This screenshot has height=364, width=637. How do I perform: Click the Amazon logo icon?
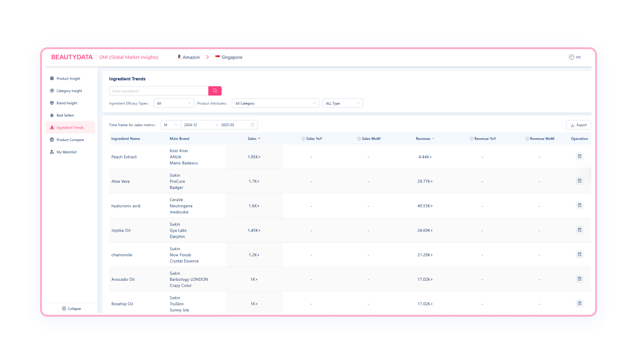(x=179, y=57)
